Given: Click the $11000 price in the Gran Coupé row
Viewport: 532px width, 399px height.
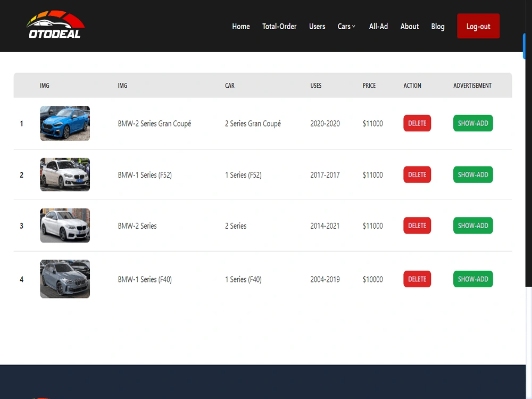Looking at the screenshot, I should (x=373, y=123).
